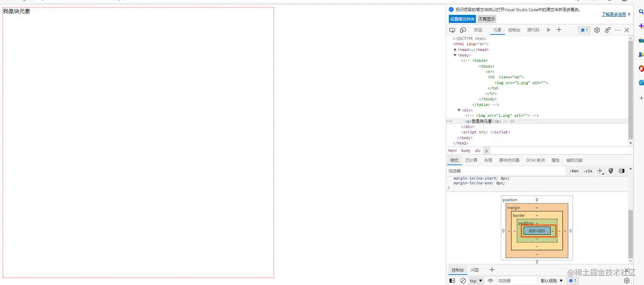644x285 pixels.
Task: Click the body breadcrumb
Action: click(466, 151)
